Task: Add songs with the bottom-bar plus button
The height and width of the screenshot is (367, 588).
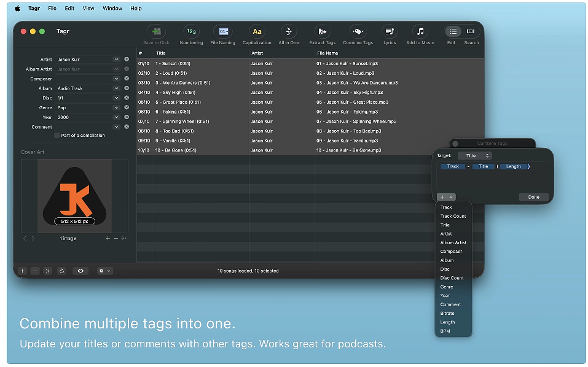Action: coord(23,271)
